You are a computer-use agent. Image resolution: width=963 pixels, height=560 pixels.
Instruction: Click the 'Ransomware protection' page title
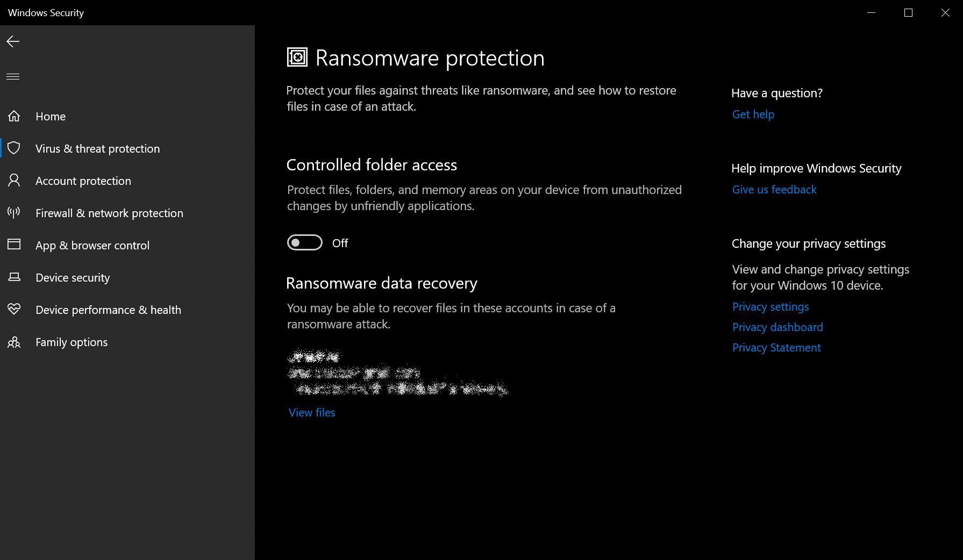pos(430,58)
